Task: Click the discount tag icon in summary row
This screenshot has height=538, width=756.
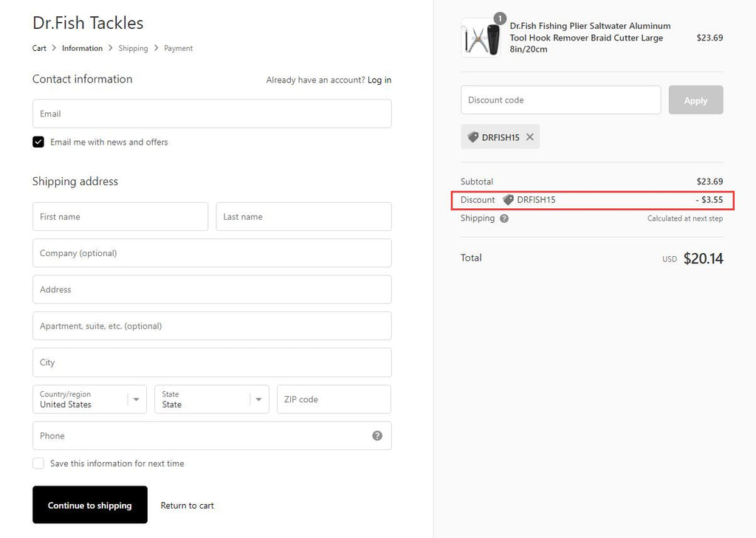Action: coord(508,200)
